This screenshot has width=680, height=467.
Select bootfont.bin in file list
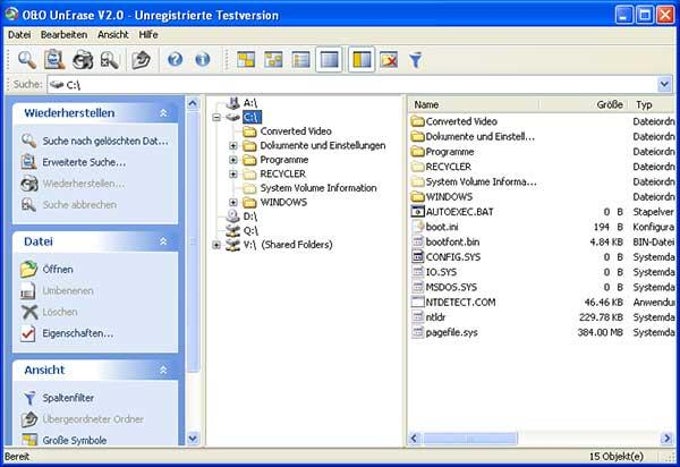[452, 242]
